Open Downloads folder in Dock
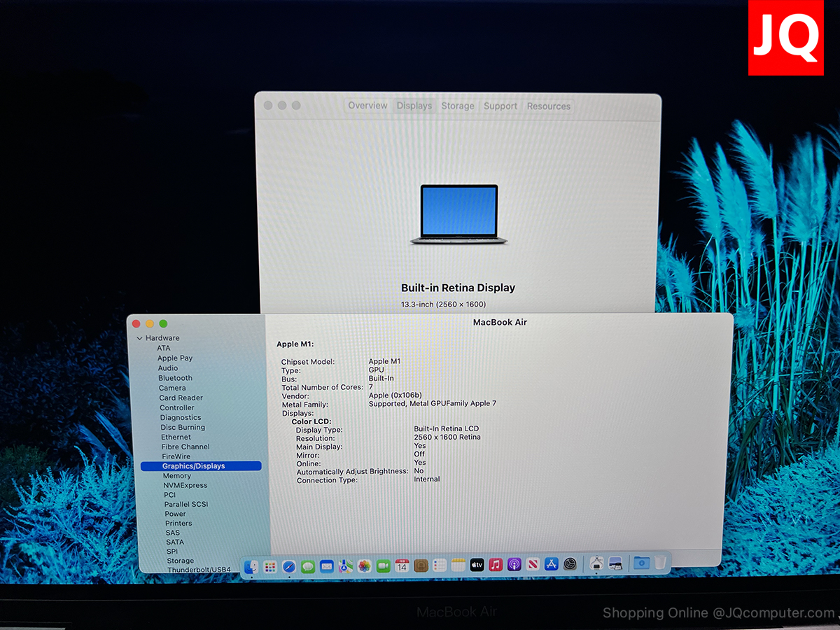This screenshot has width=840, height=630. tap(641, 562)
